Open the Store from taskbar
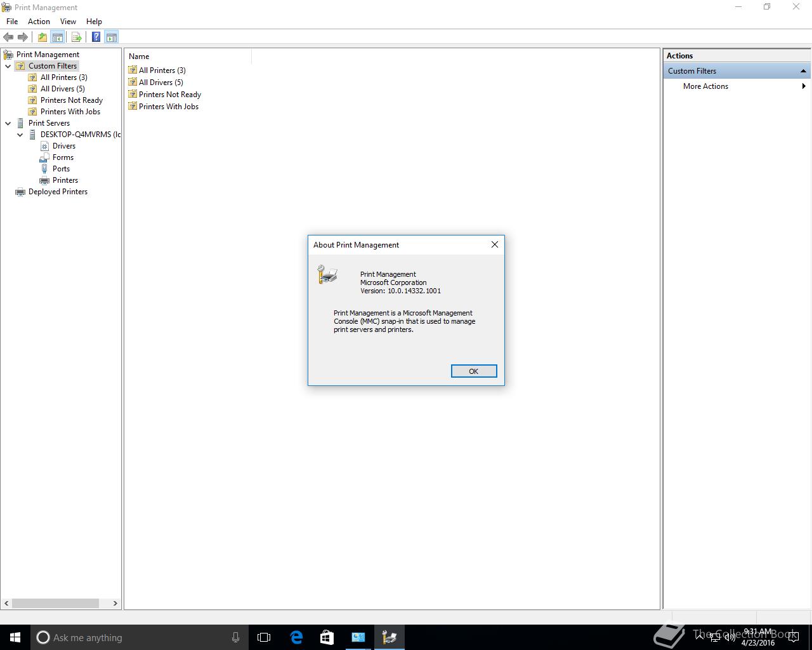The height and width of the screenshot is (650, 812). 327,637
